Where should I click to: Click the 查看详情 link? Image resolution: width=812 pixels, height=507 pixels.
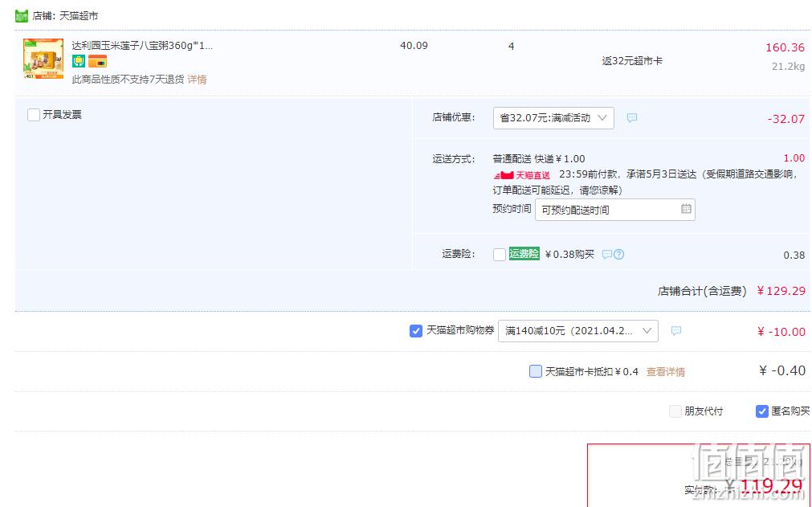[x=666, y=372]
